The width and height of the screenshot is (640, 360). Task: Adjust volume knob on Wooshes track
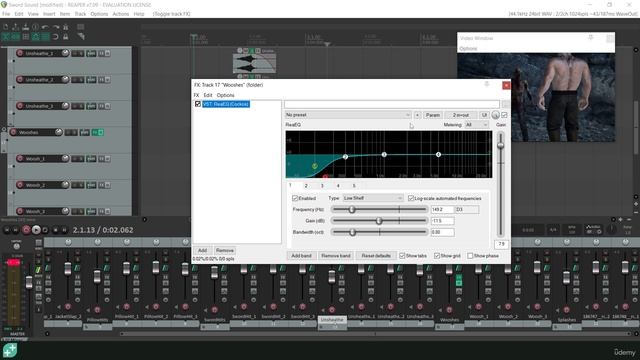click(58, 132)
